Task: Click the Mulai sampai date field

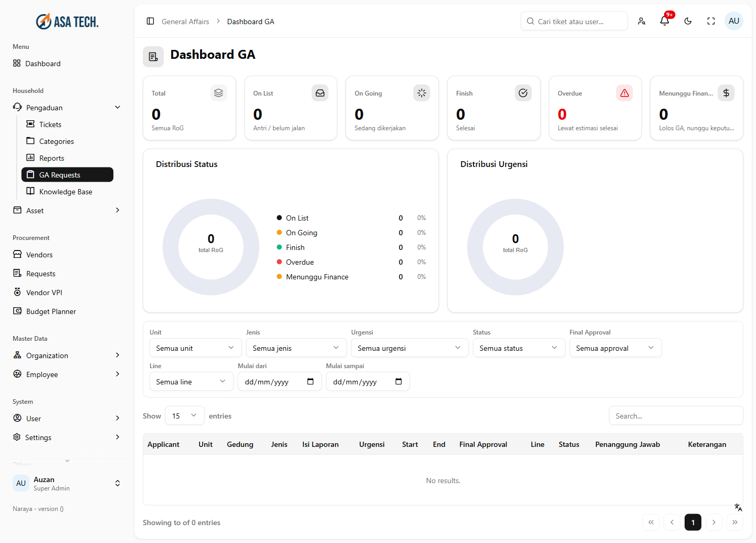Action: 367,381
